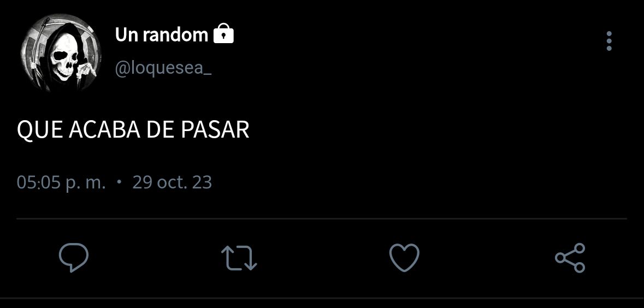Click the 05:05 p. m. timestamp
Screen dimensions: 644x308
[x=61, y=182]
